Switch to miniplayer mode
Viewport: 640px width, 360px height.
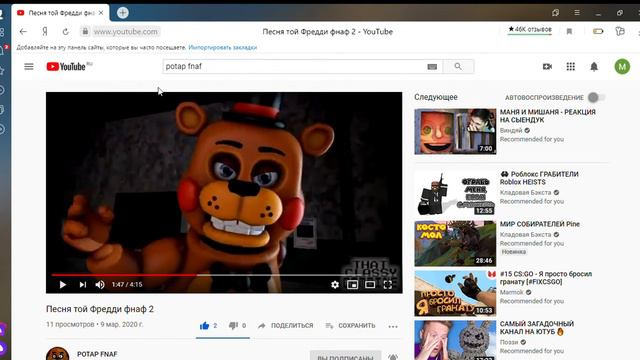pos(352,284)
